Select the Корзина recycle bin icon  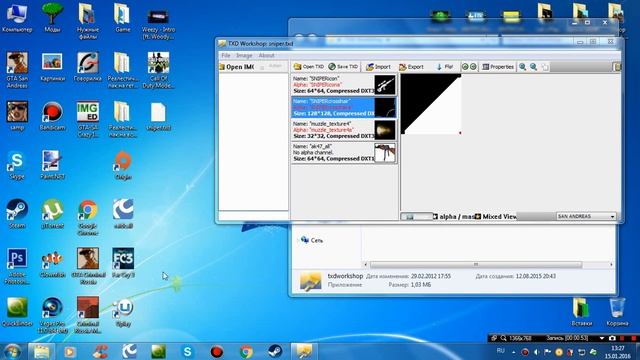click(x=617, y=312)
